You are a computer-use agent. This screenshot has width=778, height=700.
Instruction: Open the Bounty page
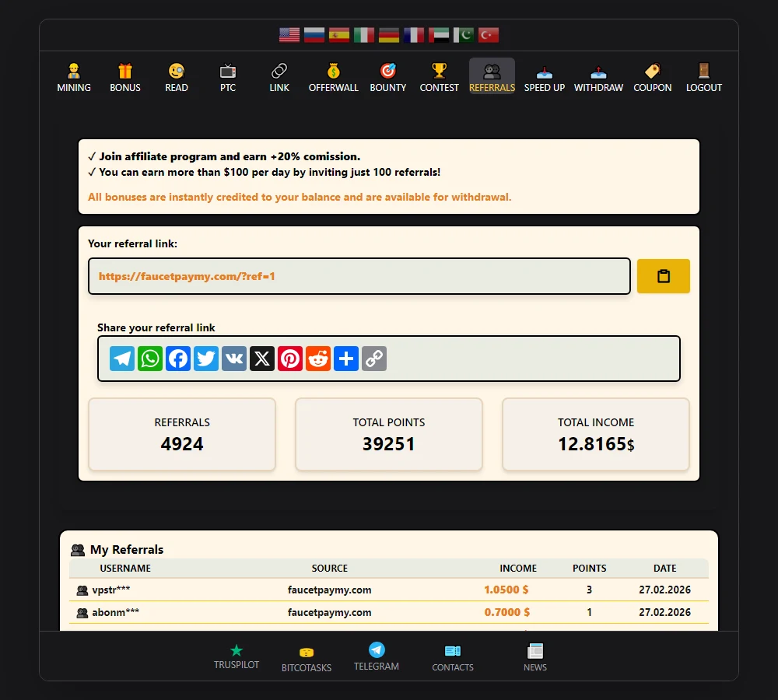click(388, 78)
